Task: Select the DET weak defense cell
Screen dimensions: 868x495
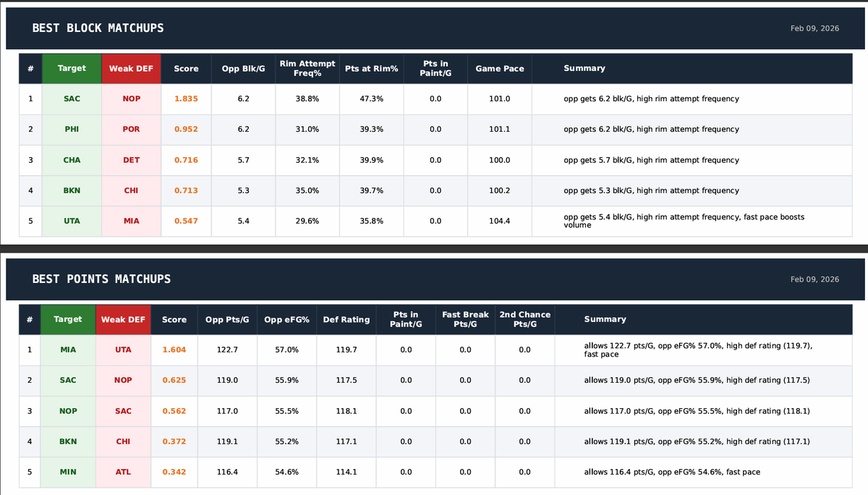Action: coord(131,160)
